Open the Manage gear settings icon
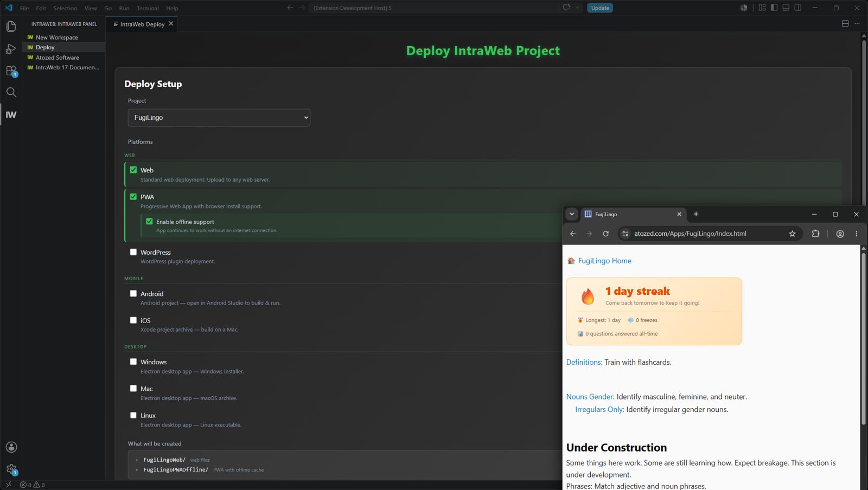The width and height of the screenshot is (868, 490). 11,469
